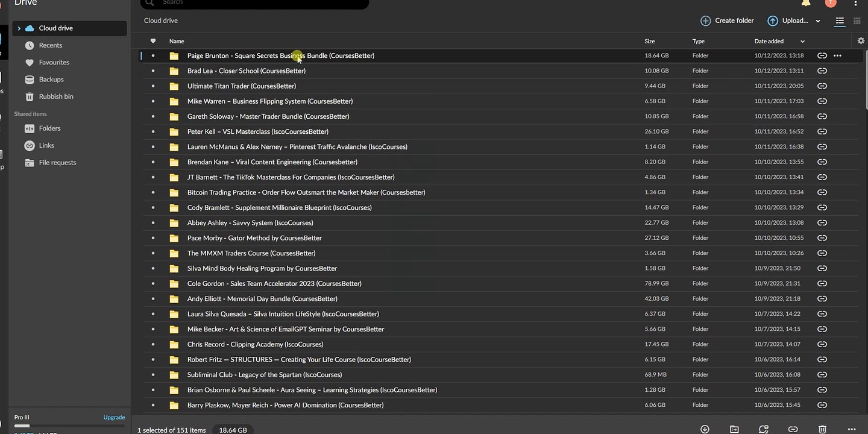Screen dimensions: 868x434
Task: Select the Lauren McManus & Alex Nerney folder
Action: [297, 146]
